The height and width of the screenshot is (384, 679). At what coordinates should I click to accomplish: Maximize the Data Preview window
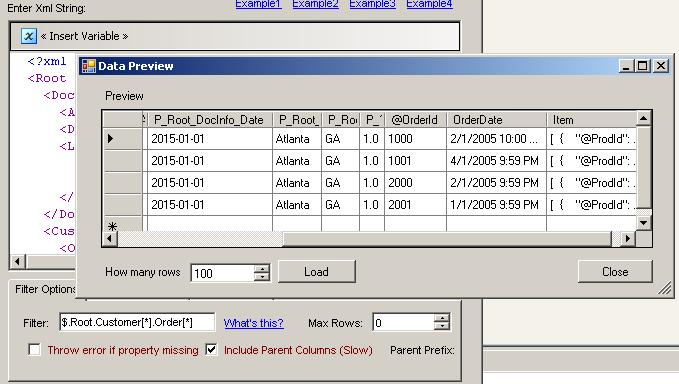click(643, 66)
